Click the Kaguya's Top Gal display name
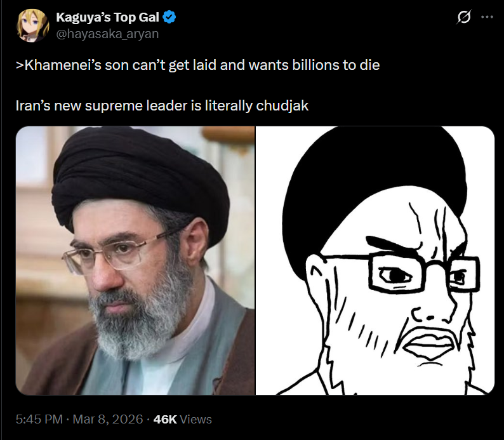 [x=108, y=17]
